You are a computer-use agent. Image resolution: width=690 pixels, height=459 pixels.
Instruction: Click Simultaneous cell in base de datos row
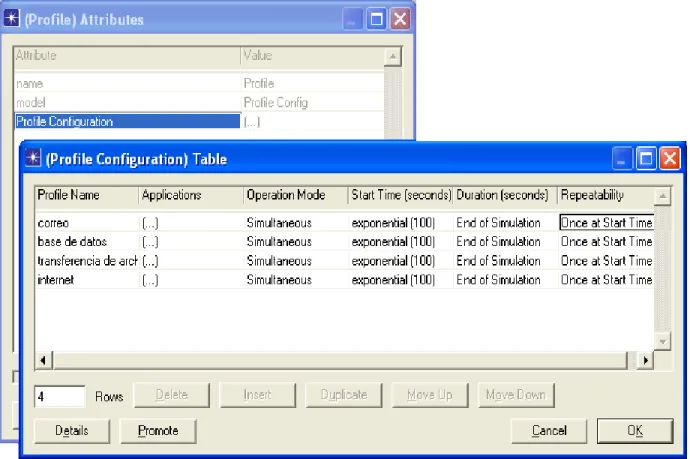[x=296, y=242]
